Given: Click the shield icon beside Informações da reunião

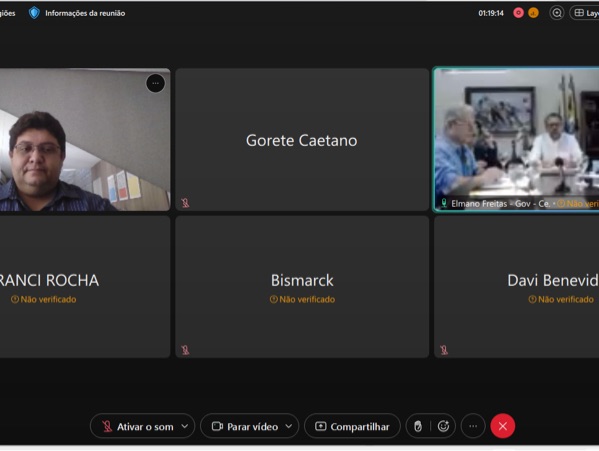Looking at the screenshot, I should [34, 13].
